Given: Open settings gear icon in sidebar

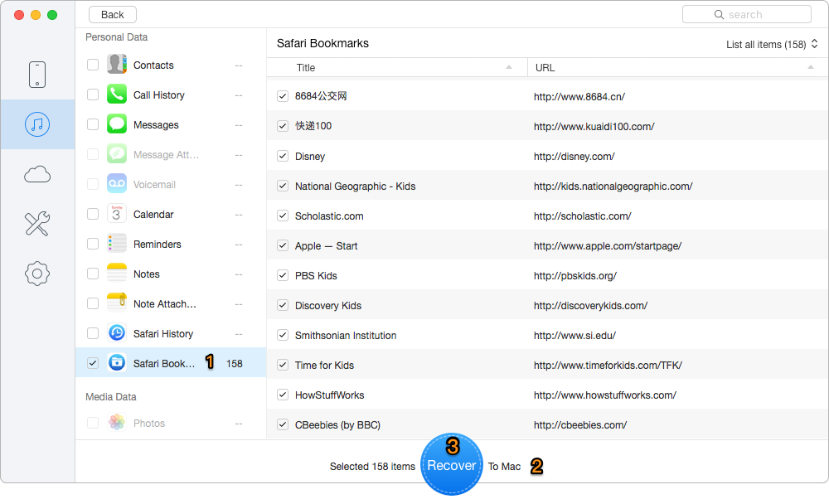Looking at the screenshot, I should tap(37, 274).
